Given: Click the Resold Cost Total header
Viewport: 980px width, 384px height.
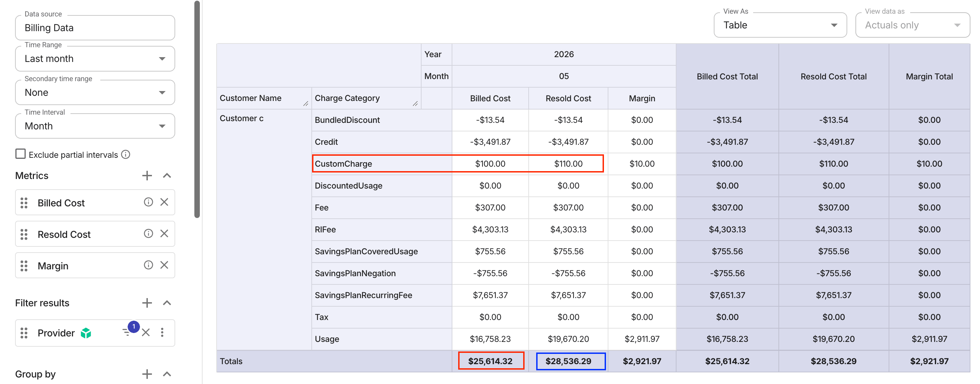Looking at the screenshot, I should pyautogui.click(x=834, y=77).
